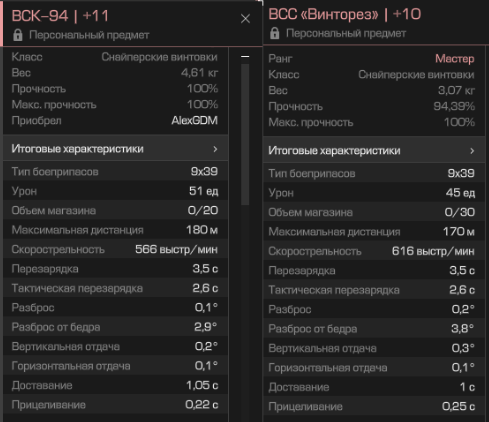Collapse ВСК-94 panel with the minus icon
The width and height of the screenshot is (489, 422).
coord(245,56)
